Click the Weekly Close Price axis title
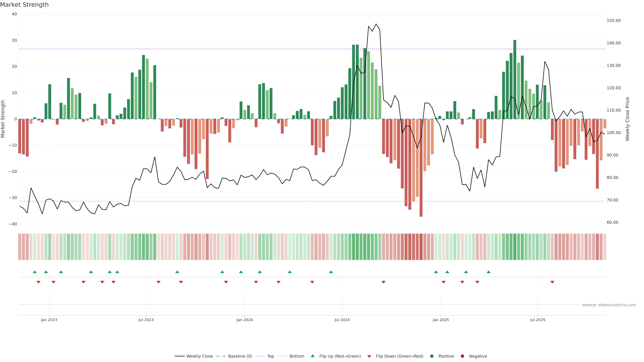644x362 pixels. [628, 119]
